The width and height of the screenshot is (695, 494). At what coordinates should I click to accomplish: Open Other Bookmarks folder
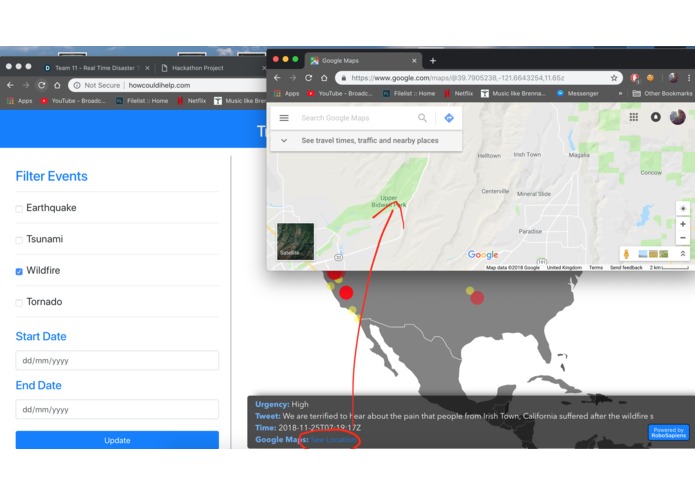point(662,93)
